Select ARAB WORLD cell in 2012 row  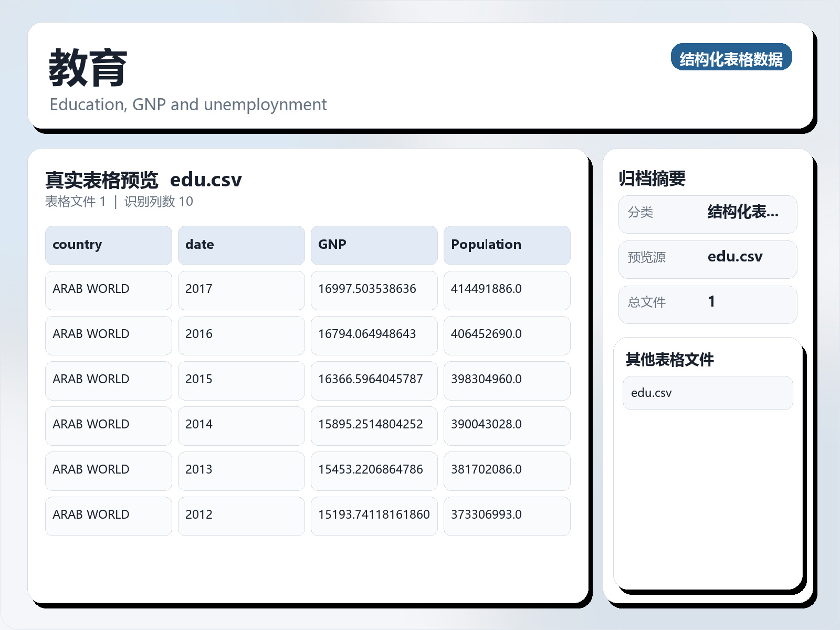(108, 516)
